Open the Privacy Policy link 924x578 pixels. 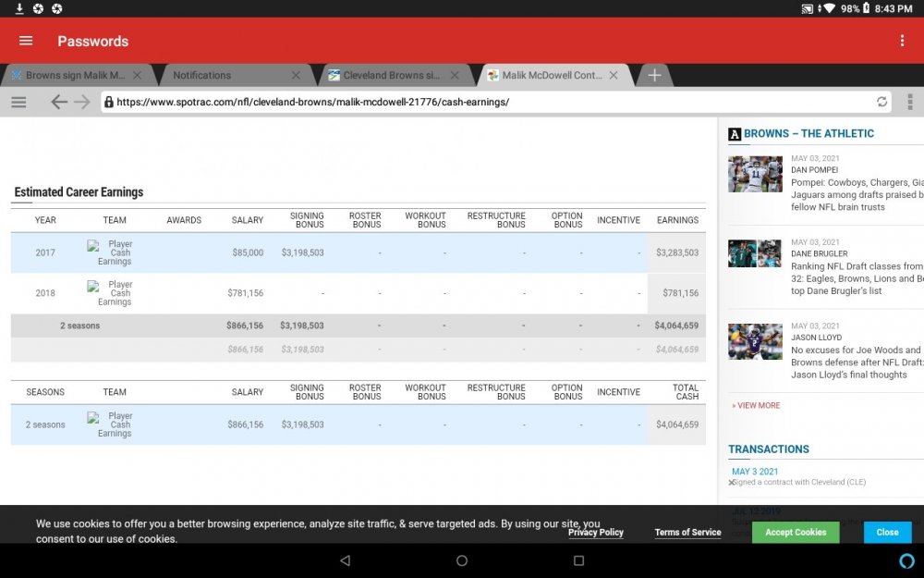pyautogui.click(x=596, y=532)
